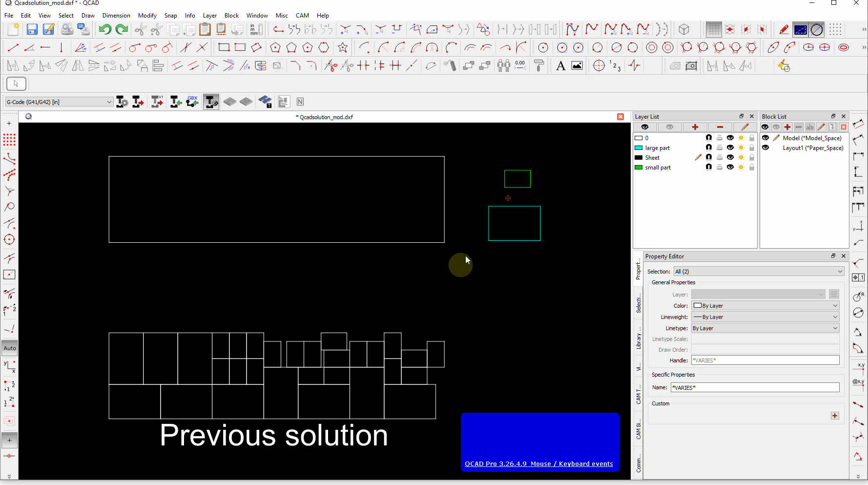Screen dimensions: 868x485
Task: Toggle visibility of small part layer
Action: click(730, 167)
